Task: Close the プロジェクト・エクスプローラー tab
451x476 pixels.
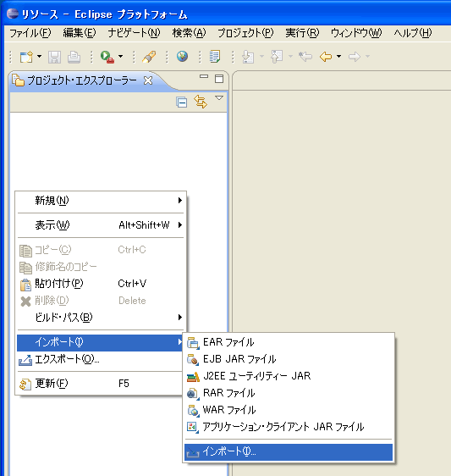Action: pyautogui.click(x=148, y=80)
